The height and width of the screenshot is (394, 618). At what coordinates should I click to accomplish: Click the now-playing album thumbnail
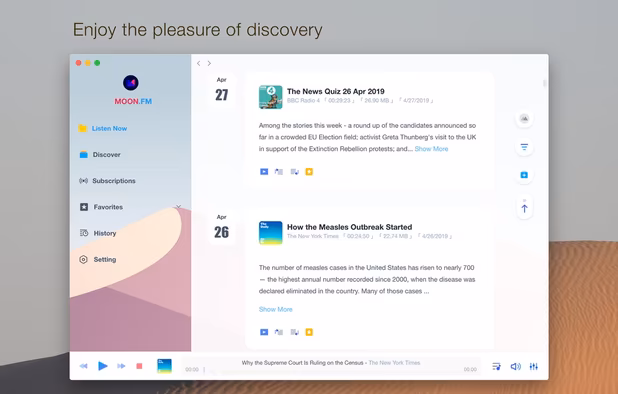(x=164, y=366)
